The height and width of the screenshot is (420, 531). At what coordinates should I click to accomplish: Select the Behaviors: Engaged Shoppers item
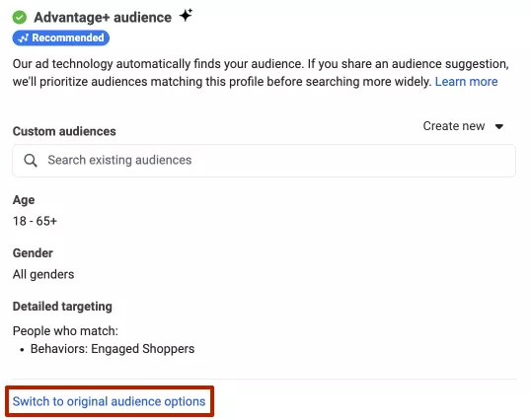pos(113,349)
